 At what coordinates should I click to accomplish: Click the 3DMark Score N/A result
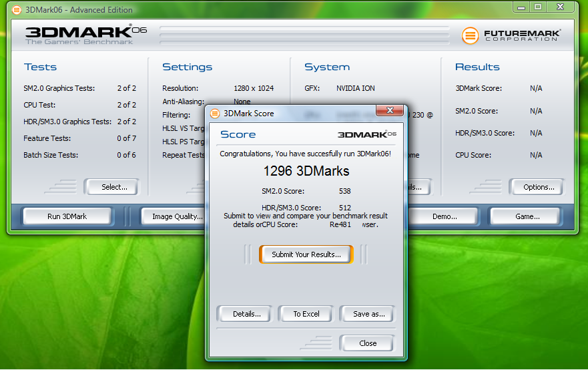coord(536,88)
